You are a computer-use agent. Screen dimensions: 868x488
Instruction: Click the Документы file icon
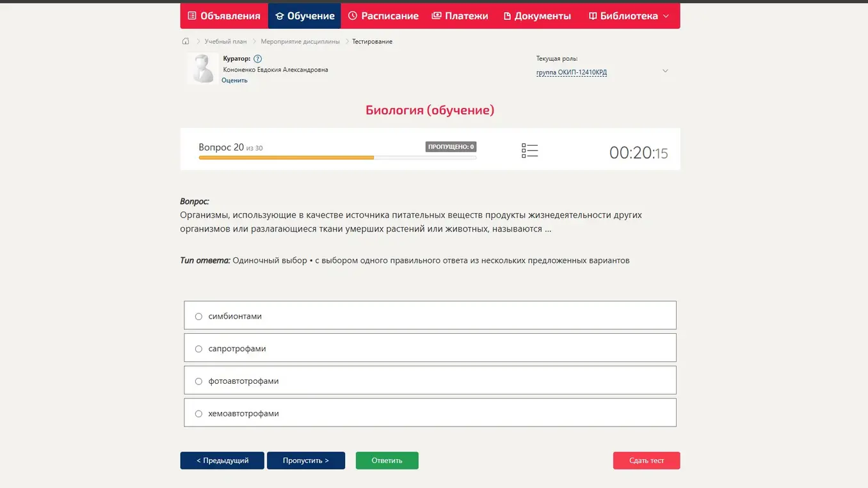point(507,16)
